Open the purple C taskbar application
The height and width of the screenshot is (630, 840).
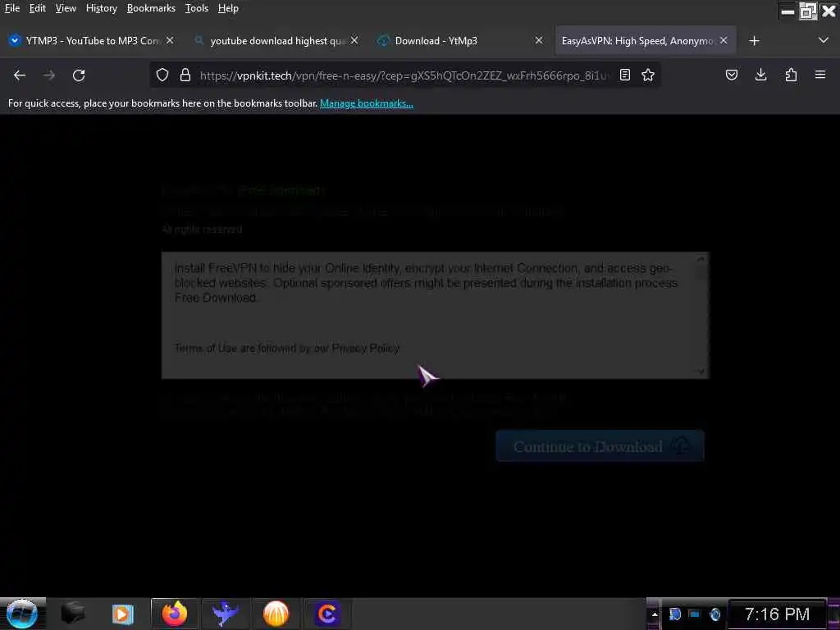[326, 614]
